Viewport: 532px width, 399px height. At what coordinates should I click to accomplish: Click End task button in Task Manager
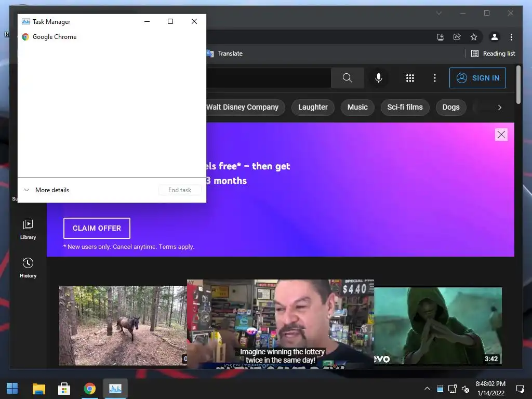180,190
